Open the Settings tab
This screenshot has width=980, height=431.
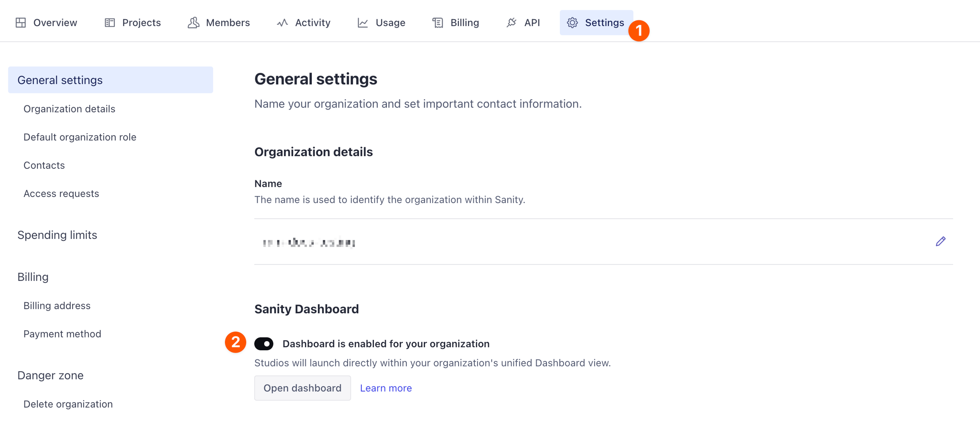click(596, 22)
